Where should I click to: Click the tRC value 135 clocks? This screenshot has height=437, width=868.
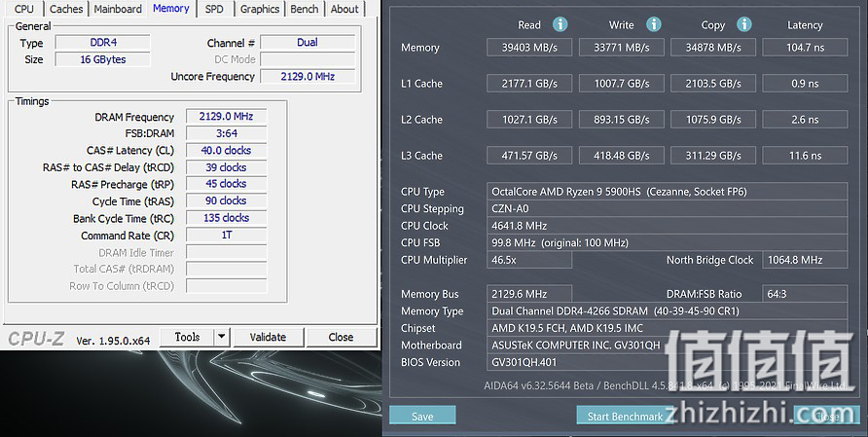click(x=227, y=218)
